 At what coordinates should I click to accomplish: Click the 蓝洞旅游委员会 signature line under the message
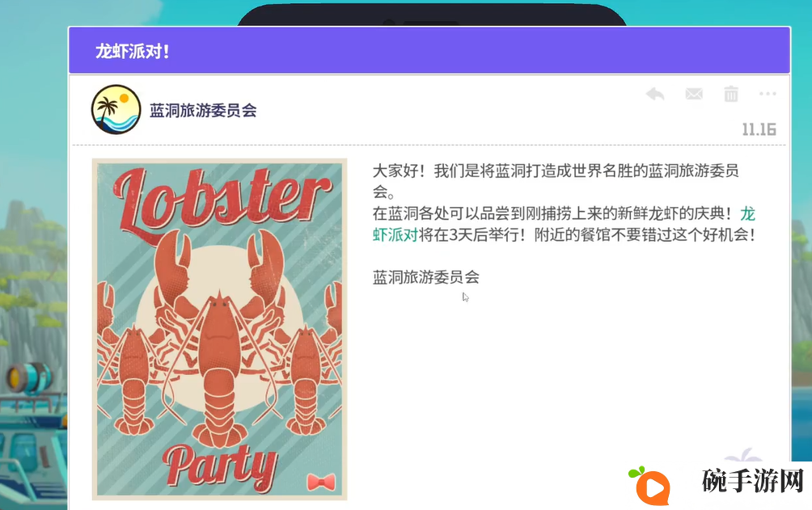tap(425, 277)
